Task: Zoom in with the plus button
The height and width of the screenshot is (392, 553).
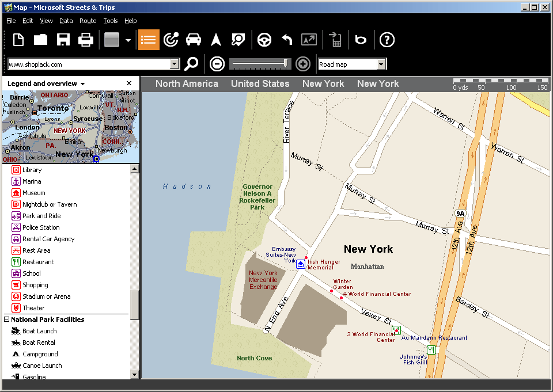Action: (x=303, y=64)
